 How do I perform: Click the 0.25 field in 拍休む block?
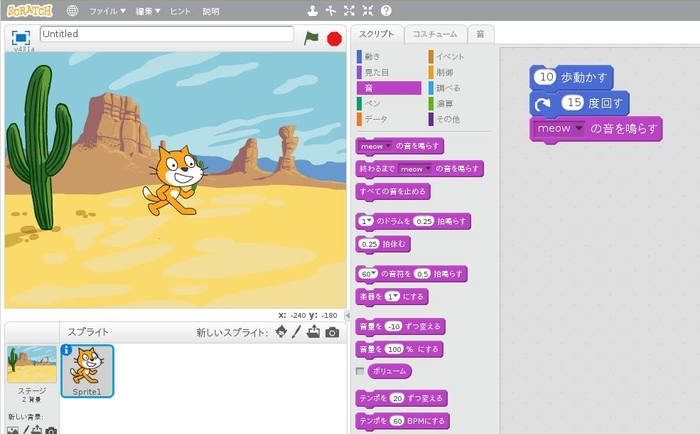369,244
